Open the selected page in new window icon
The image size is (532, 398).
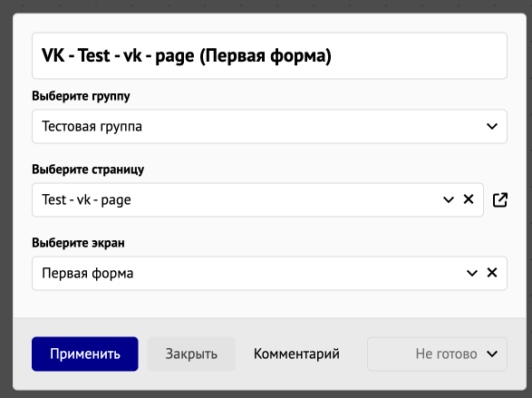point(499,199)
